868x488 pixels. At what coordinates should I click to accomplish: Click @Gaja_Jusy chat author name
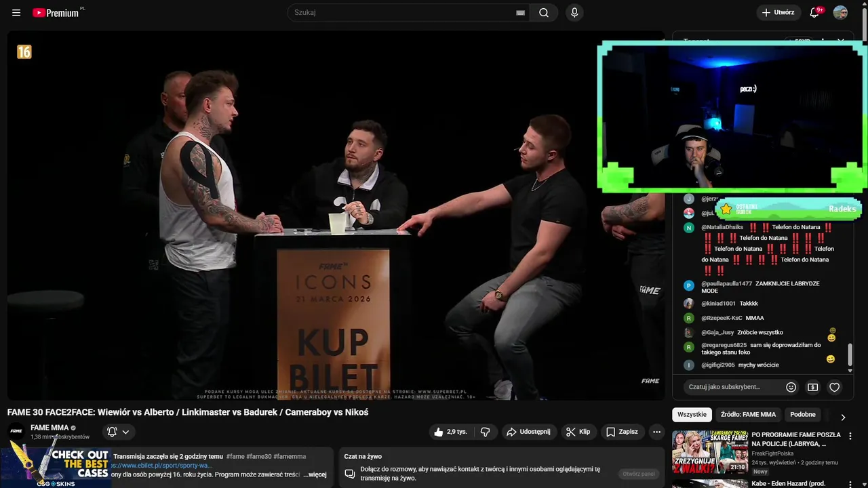[717, 332]
